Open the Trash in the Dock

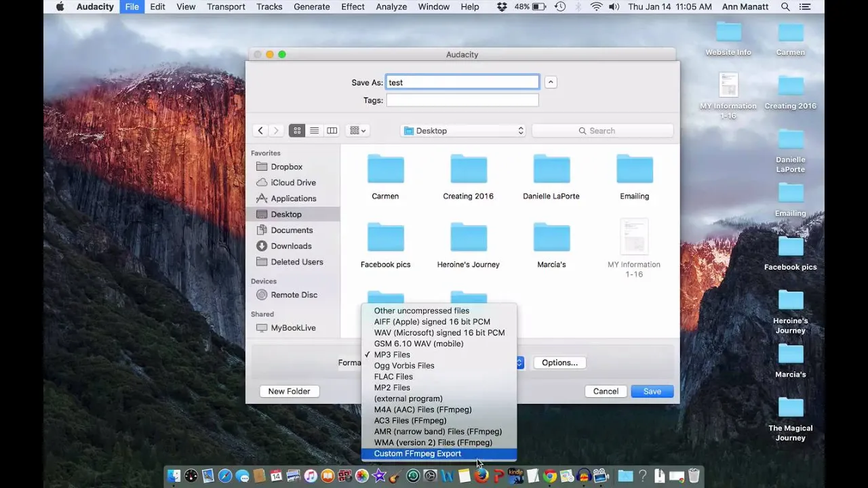point(694,476)
